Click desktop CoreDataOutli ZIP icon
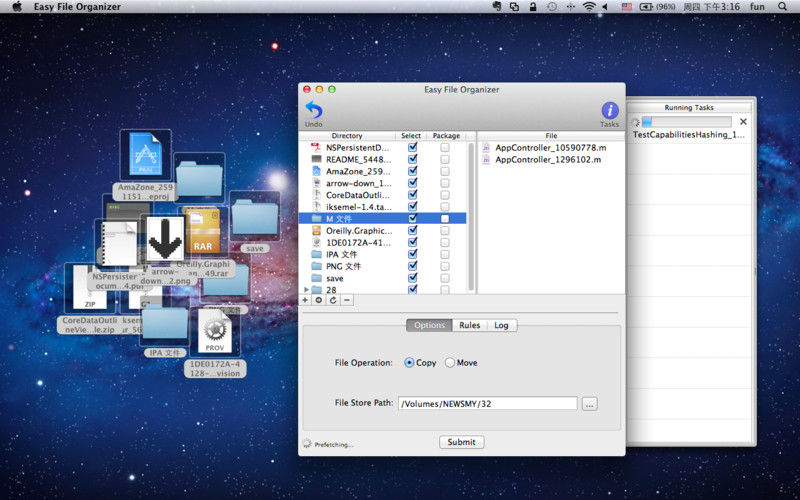Viewport: 800px width, 500px height. (90, 287)
